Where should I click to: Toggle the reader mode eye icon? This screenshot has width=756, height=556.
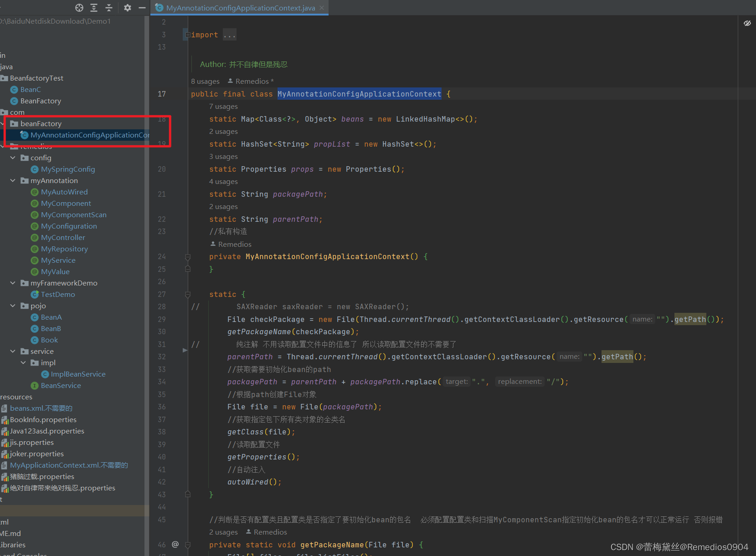(747, 23)
